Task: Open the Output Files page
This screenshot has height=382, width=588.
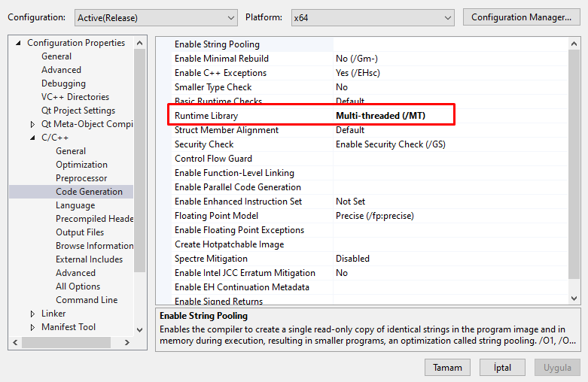Action: [80, 232]
